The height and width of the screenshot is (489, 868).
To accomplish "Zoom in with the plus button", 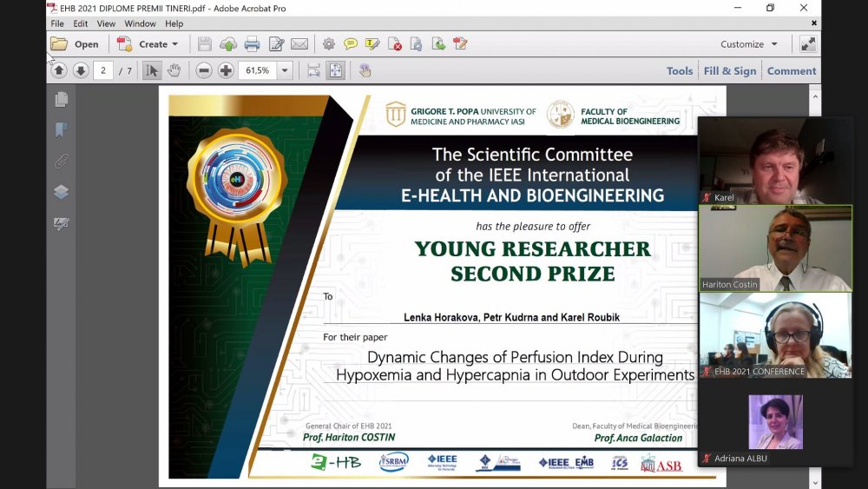I will click(226, 70).
